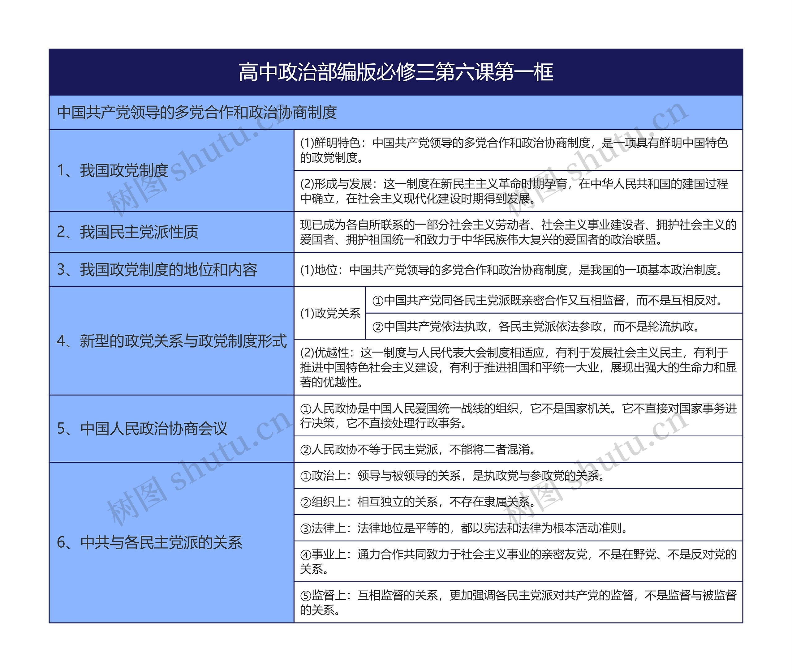The width and height of the screenshot is (792, 672).
Task: Select the ①中国共产党同各民主党派 cooperation cell
Action: coord(554,300)
